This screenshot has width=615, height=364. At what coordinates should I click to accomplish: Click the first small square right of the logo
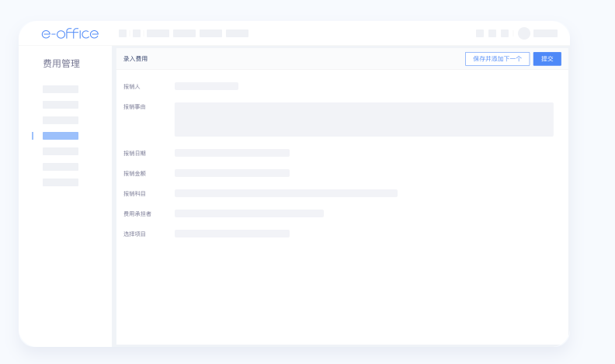(123, 33)
